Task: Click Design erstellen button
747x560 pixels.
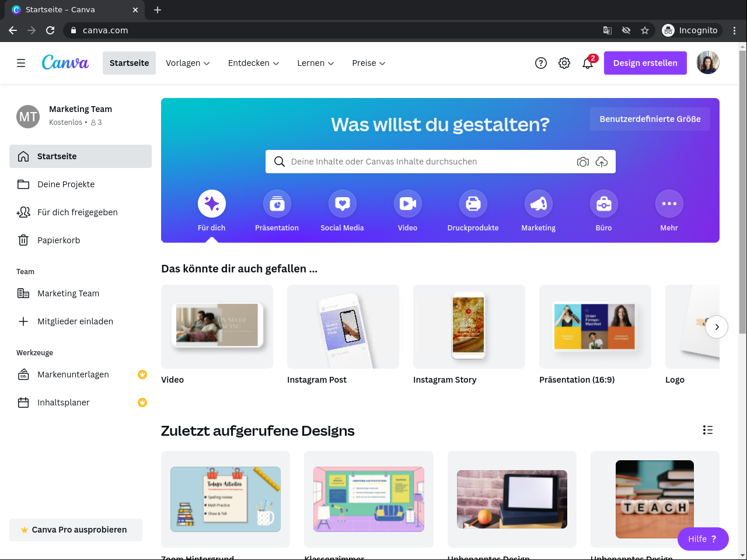Action: 645,63
